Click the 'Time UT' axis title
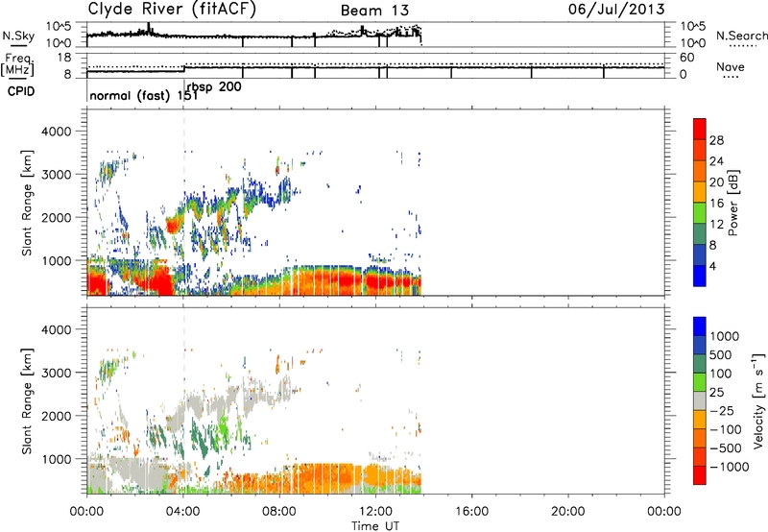 tap(375, 526)
